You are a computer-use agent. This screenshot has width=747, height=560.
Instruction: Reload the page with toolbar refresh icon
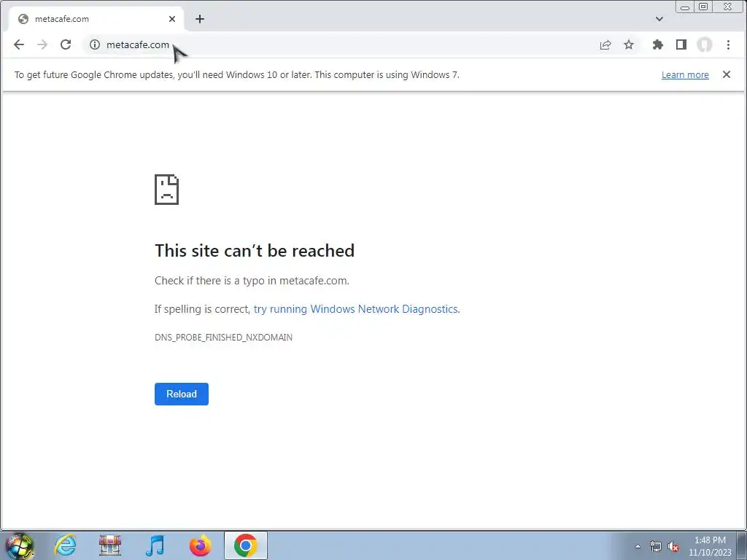[x=66, y=44]
